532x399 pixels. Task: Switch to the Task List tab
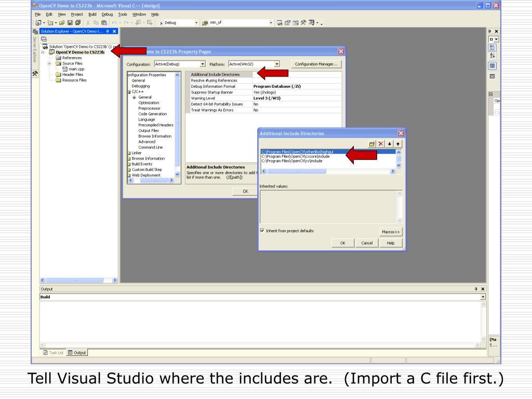click(54, 353)
